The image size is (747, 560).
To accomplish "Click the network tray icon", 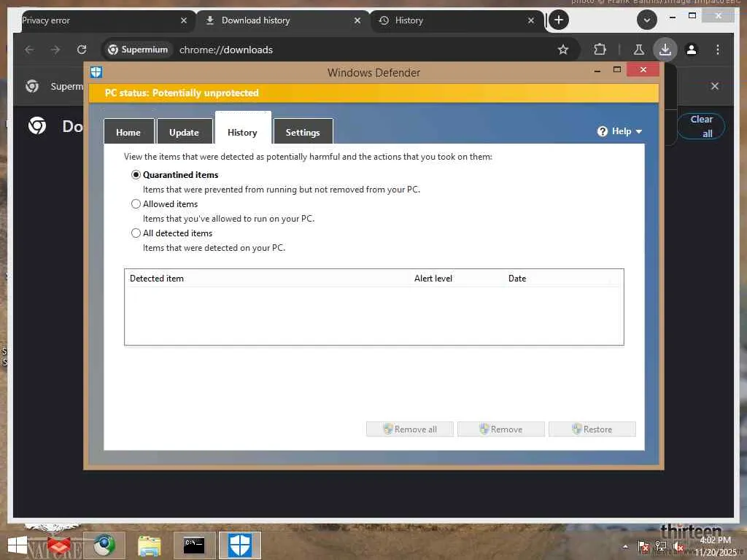I will 661,547.
